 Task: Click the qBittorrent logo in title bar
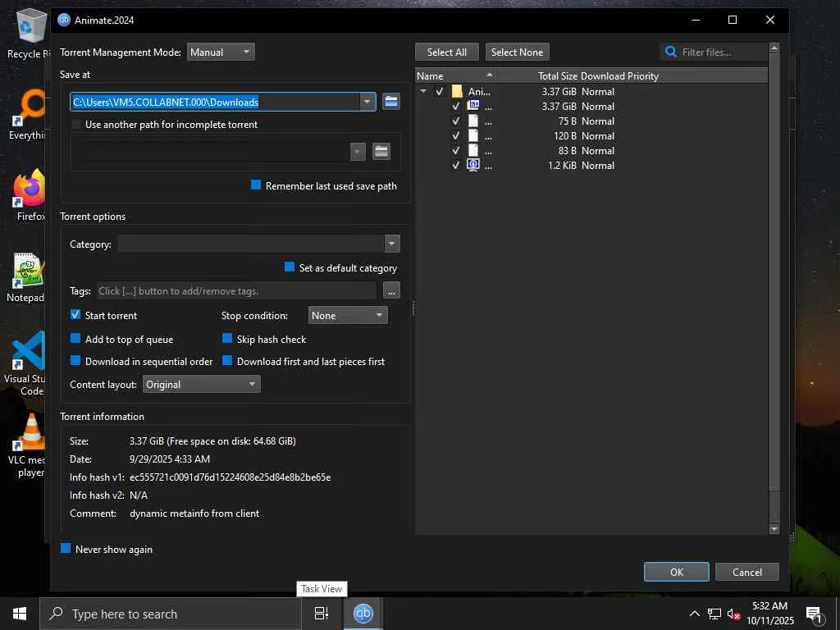64,20
